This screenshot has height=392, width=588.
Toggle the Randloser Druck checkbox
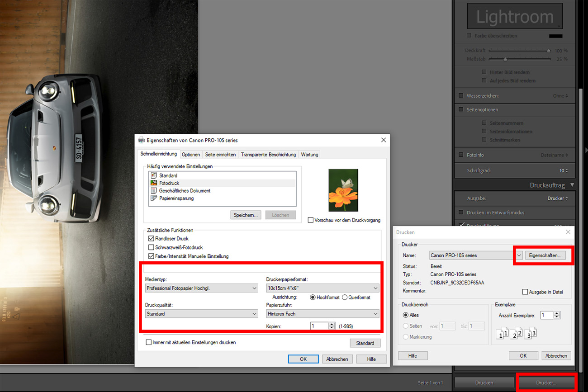point(151,239)
